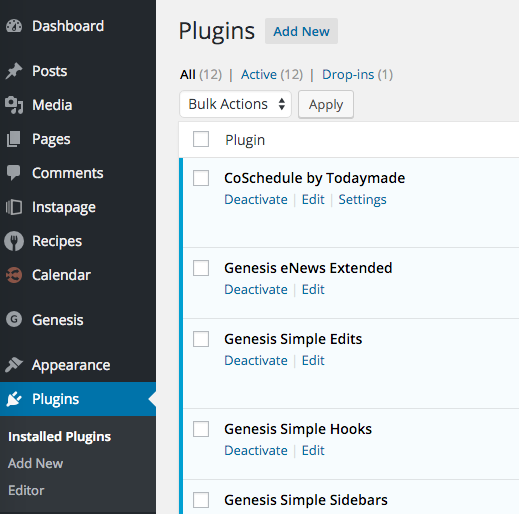Click the Media camera-music icon
The width and height of the screenshot is (519, 514).
point(14,105)
